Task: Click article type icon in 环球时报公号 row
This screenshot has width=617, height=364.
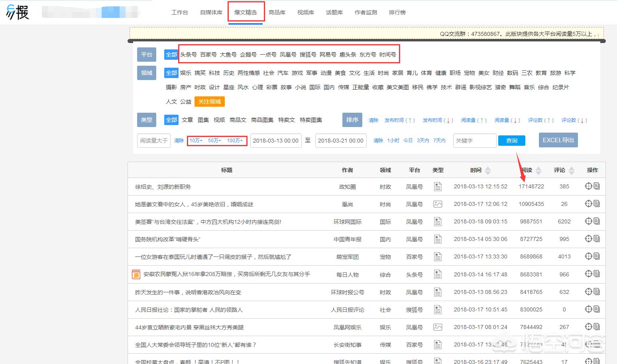Action: click(438, 292)
